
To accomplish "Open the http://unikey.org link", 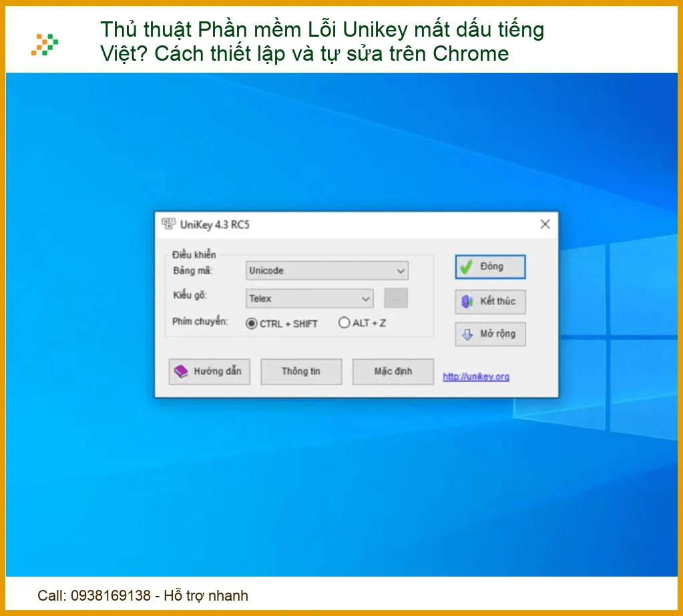I will [476, 376].
